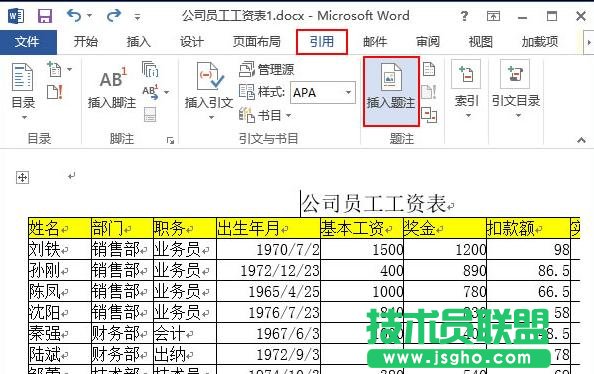Viewport: 594px width, 374px height.
Task: Click the cell 孙刚
Action: pos(60,270)
